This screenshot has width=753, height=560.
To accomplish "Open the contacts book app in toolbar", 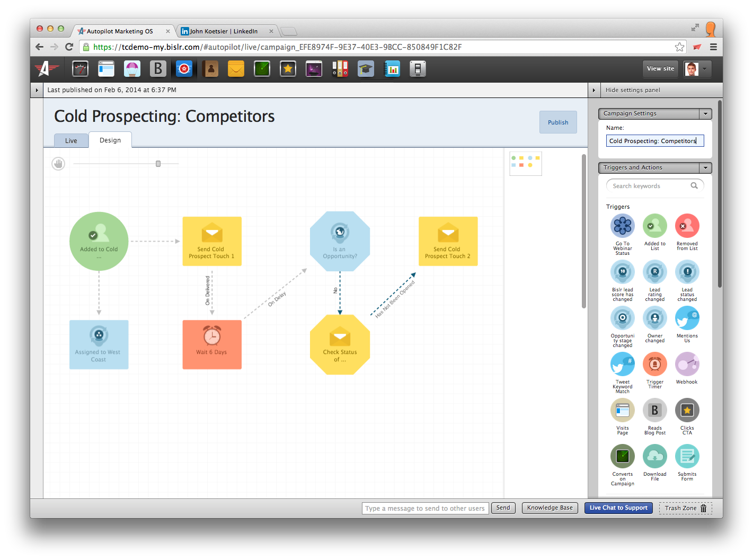I will click(x=210, y=69).
